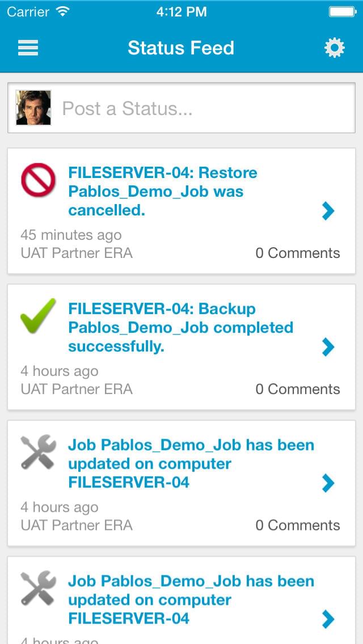Tap the green checkmark success icon
The height and width of the screenshot is (644, 363).
[x=38, y=316]
